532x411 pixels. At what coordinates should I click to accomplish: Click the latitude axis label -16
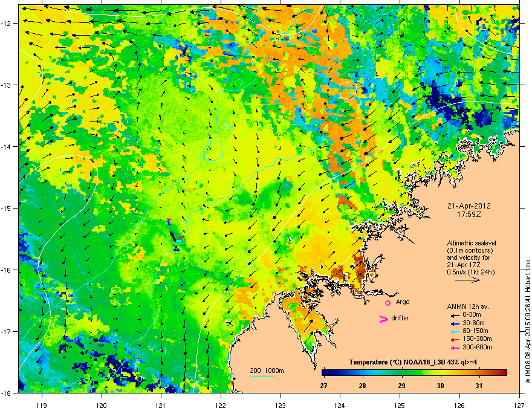pyautogui.click(x=6, y=270)
